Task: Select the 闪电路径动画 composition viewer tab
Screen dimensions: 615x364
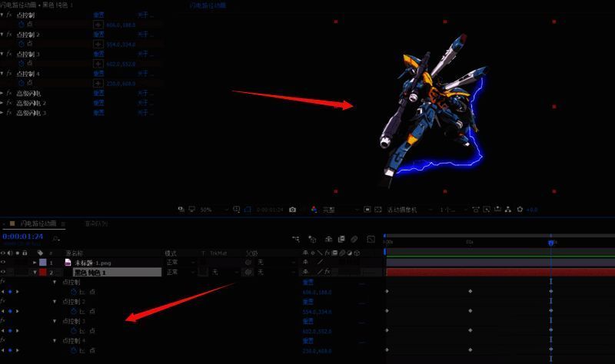Action: 208,5
